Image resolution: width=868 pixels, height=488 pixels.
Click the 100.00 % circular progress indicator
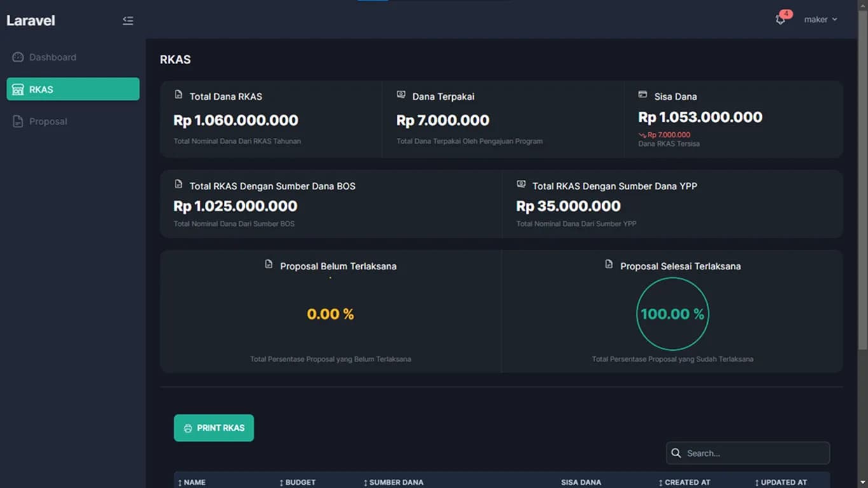point(672,314)
